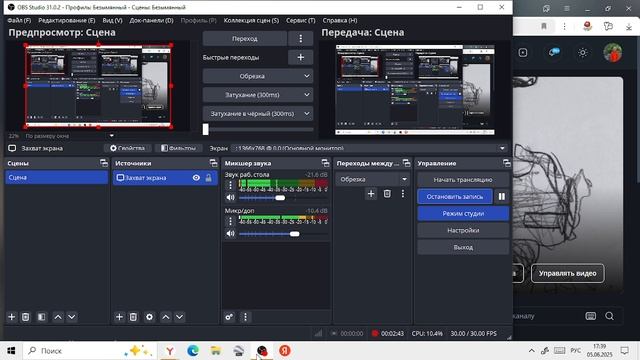Click Остановить запись button
Viewport: 640px width, 360px height.
pyautogui.click(x=455, y=197)
